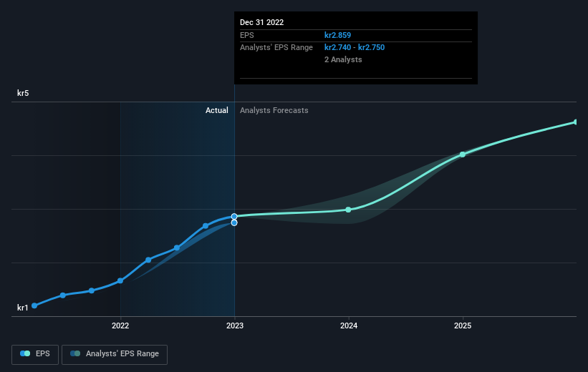Click the '2 Analysts' text in tooltip
Viewport: 588px width, 372px height.
[343, 60]
